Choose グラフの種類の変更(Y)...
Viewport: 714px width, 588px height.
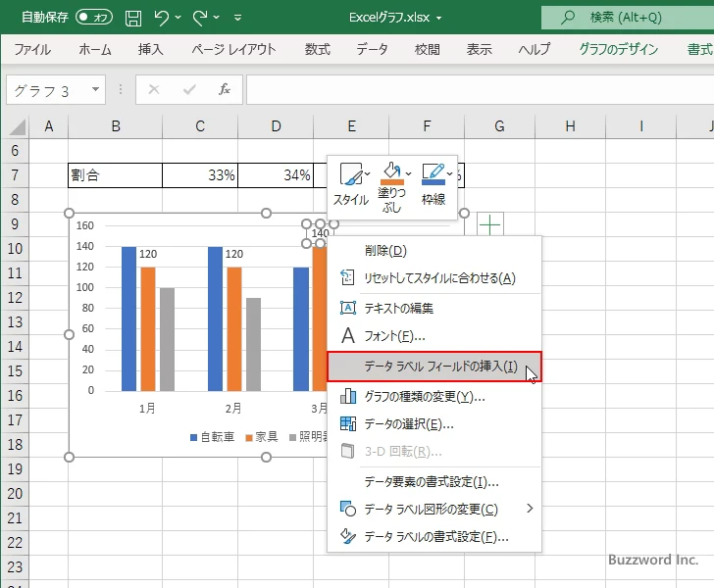click(434, 396)
